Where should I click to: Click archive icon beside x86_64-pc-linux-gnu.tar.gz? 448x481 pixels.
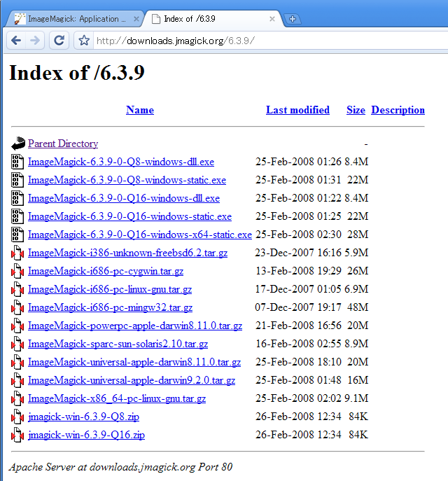tap(17, 398)
